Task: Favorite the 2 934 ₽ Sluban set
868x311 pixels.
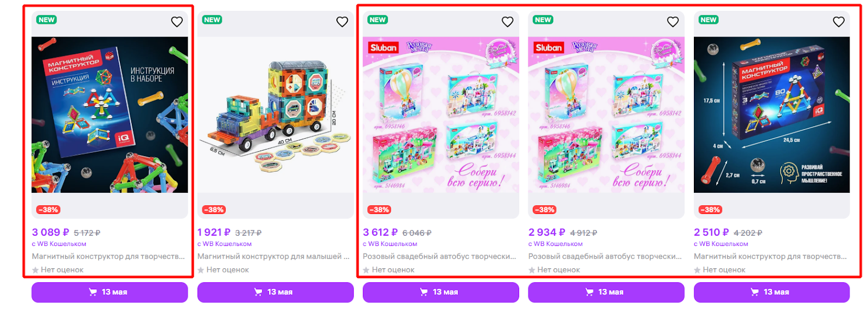Action: pos(673,22)
